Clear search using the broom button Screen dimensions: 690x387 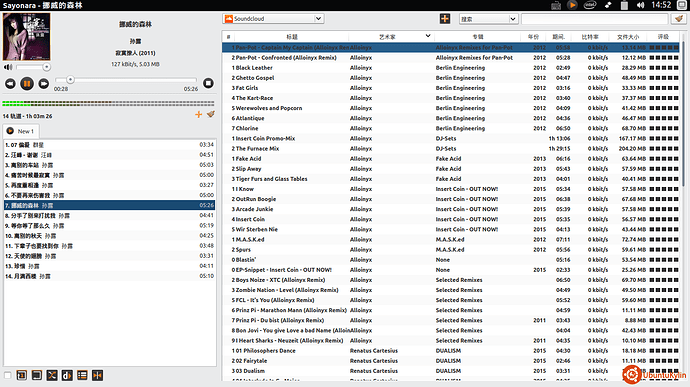[679, 18]
